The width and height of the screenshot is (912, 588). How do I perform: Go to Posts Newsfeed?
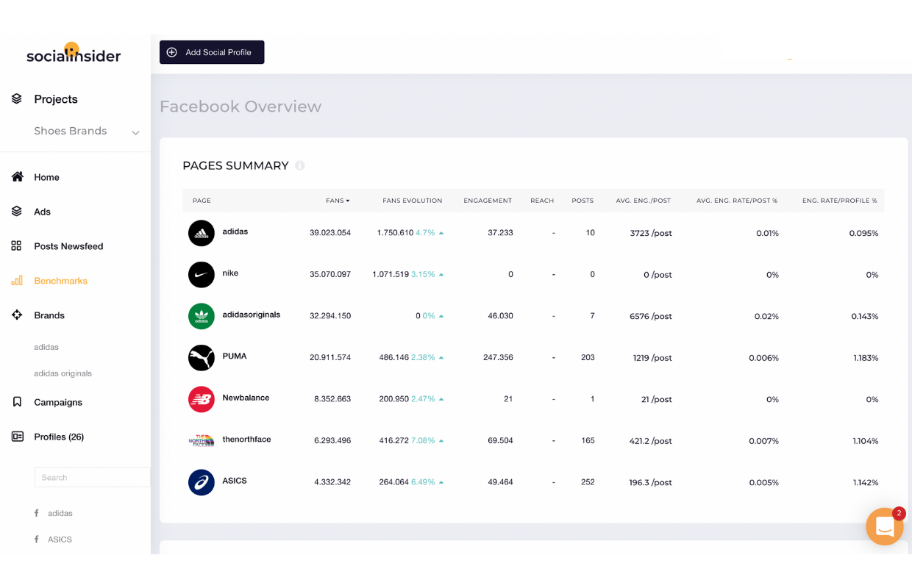[x=68, y=246]
